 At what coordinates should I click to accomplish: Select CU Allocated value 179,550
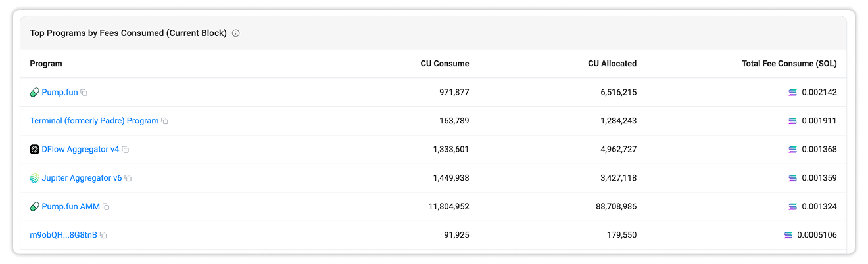pos(622,235)
